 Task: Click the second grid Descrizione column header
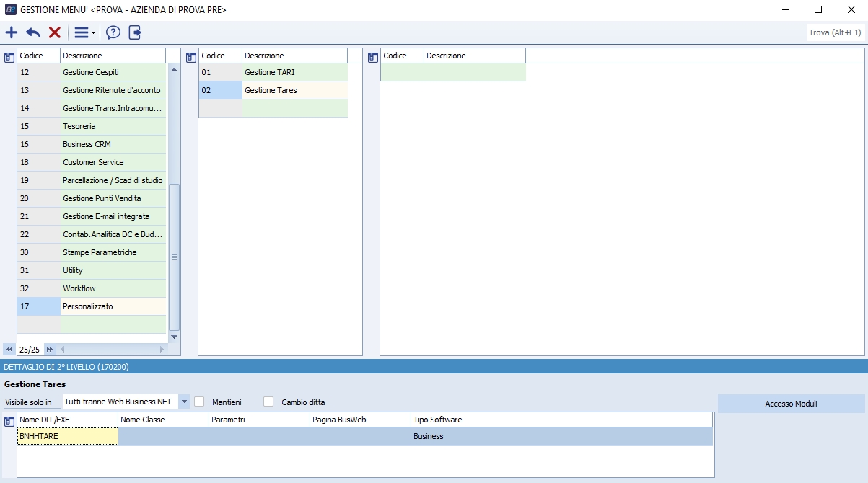pyautogui.click(x=295, y=56)
